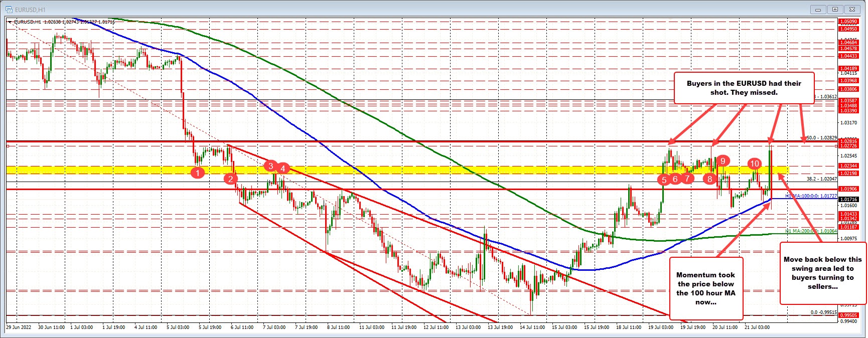Click the '19 Jul 19:00' time axis label
This screenshot has height=338, width=868.
coord(692,327)
